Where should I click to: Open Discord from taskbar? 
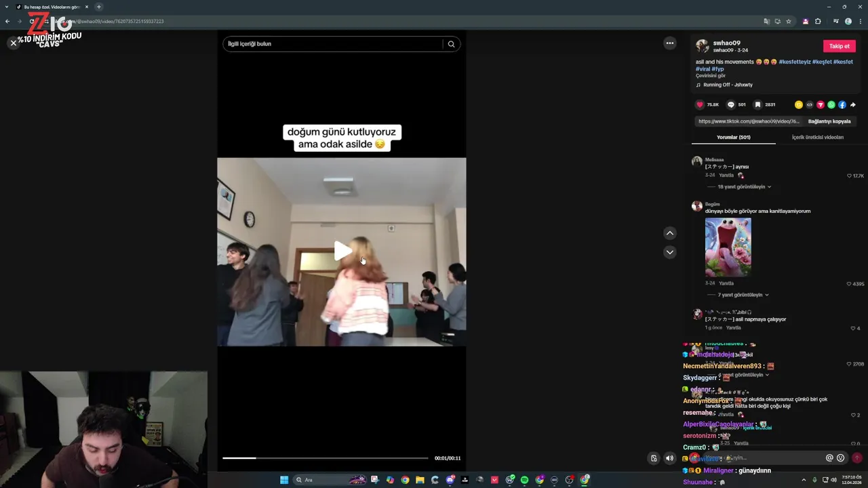point(450,480)
